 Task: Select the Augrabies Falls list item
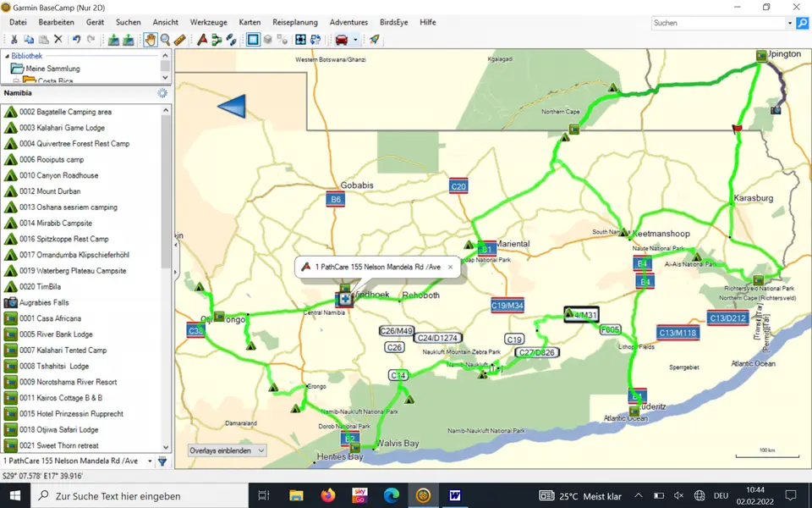click(x=81, y=302)
